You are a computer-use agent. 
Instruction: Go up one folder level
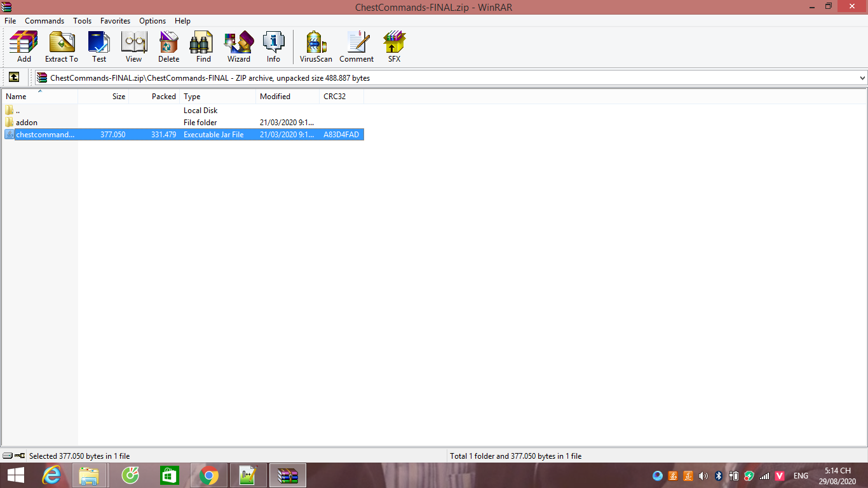pyautogui.click(x=14, y=78)
